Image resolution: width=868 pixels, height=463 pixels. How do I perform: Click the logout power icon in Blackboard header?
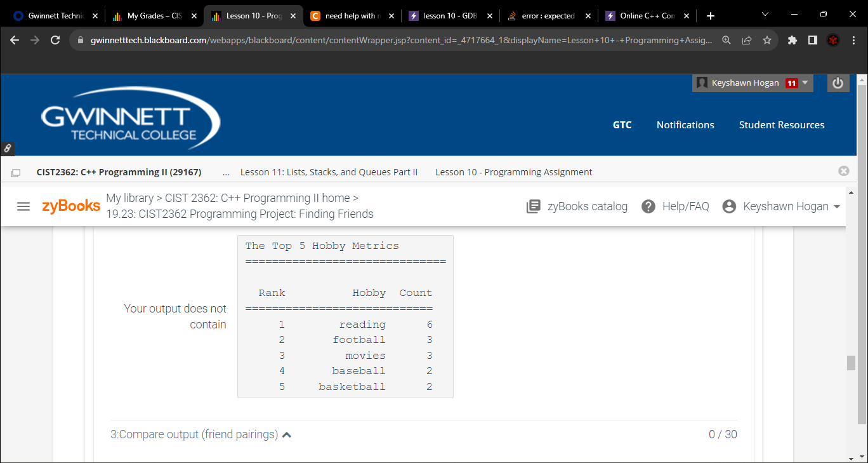pyautogui.click(x=838, y=83)
